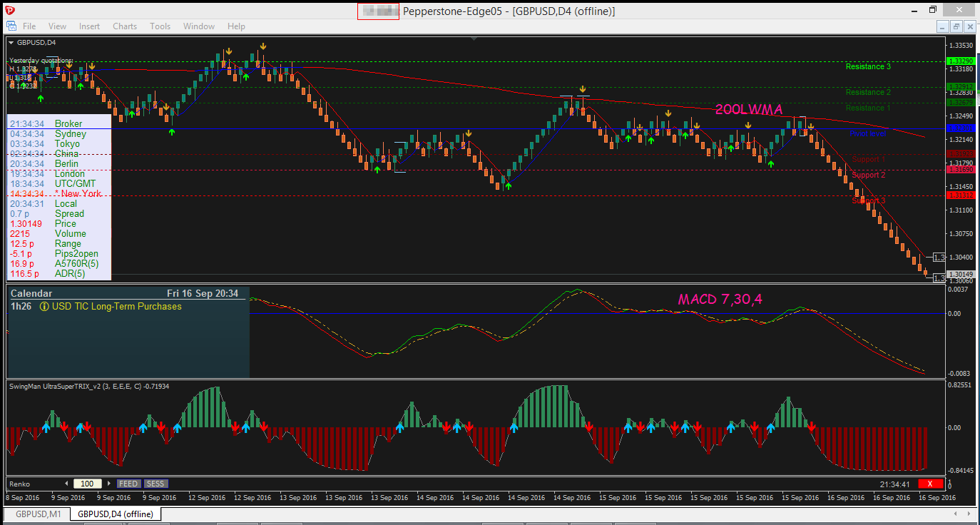This screenshot has height=525, width=980.
Task: Open the Charts menu
Action: click(x=125, y=26)
